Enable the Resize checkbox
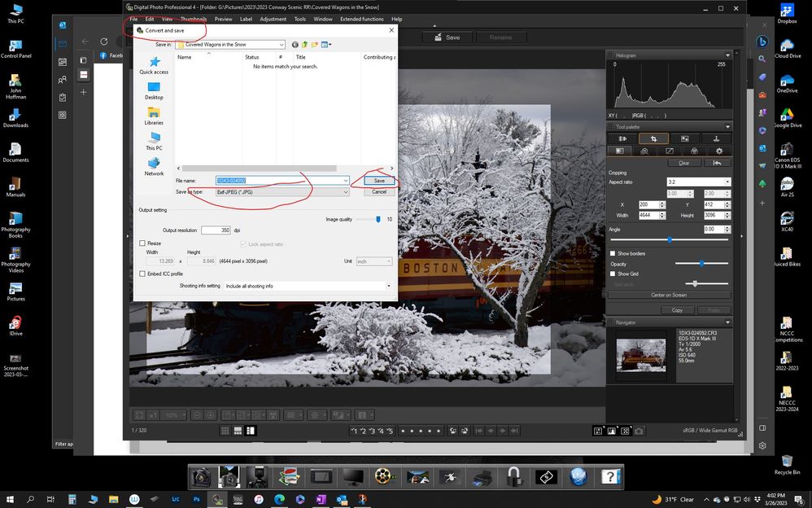The image size is (812, 508). (x=142, y=243)
